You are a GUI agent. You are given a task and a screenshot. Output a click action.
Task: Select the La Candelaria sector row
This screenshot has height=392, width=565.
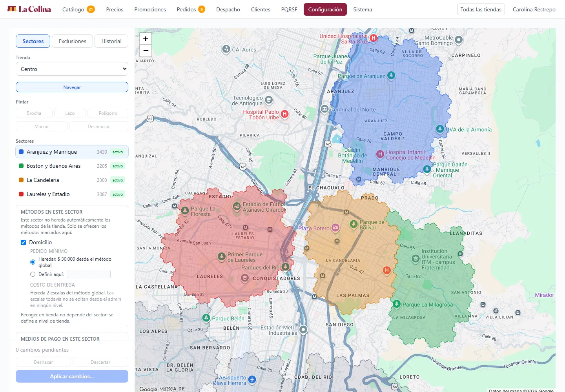pos(72,180)
